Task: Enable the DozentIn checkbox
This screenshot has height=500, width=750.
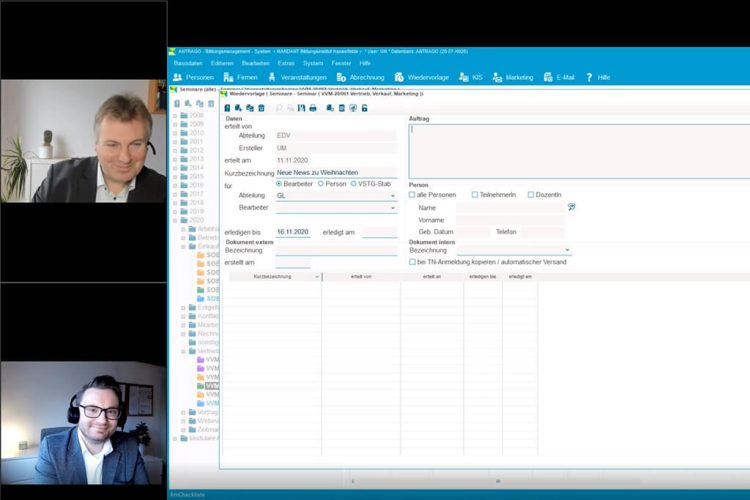Action: click(531, 195)
